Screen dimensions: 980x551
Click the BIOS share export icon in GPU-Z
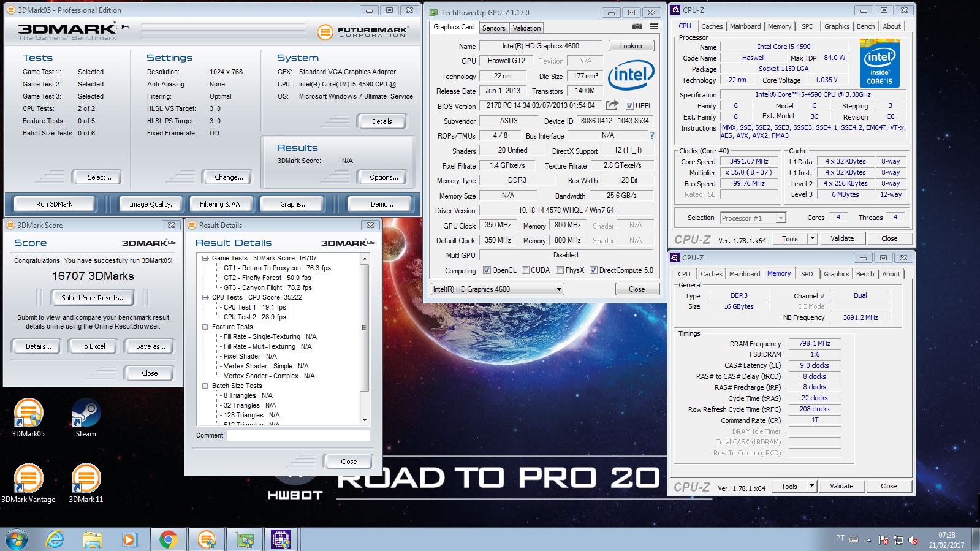[612, 105]
